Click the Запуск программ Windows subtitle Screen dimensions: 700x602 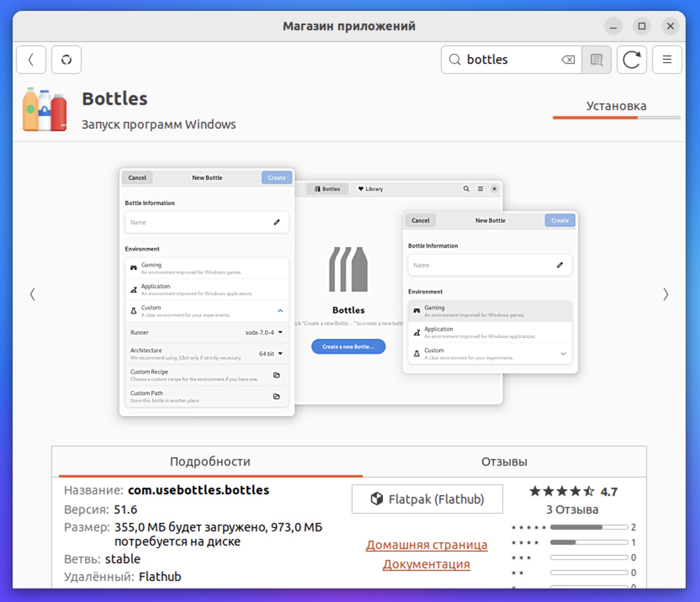159,124
